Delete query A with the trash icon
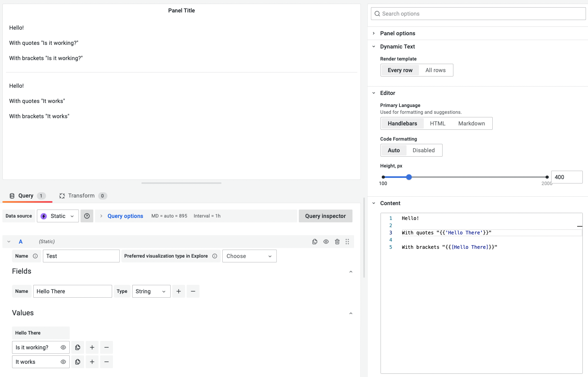The width and height of the screenshot is (588, 377). [x=337, y=241]
